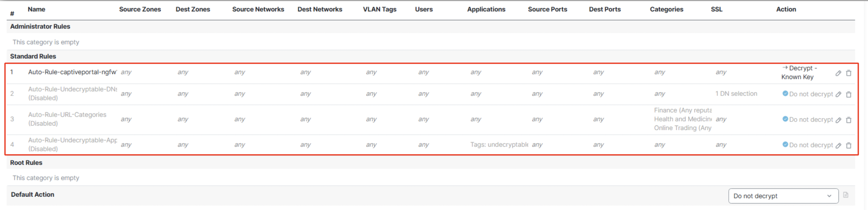Delete rule Auto-Rule-Undecryptable-DNs with trash icon
This screenshot has width=868, height=210.
pos(849,94)
